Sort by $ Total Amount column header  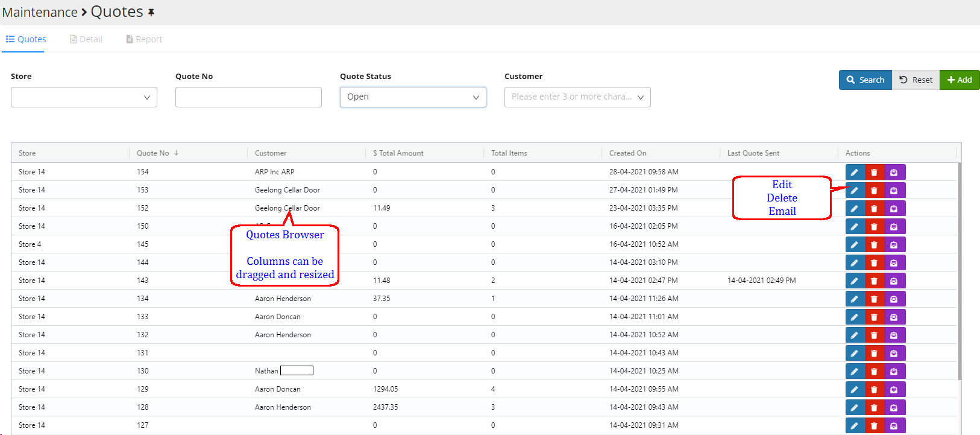(x=398, y=153)
